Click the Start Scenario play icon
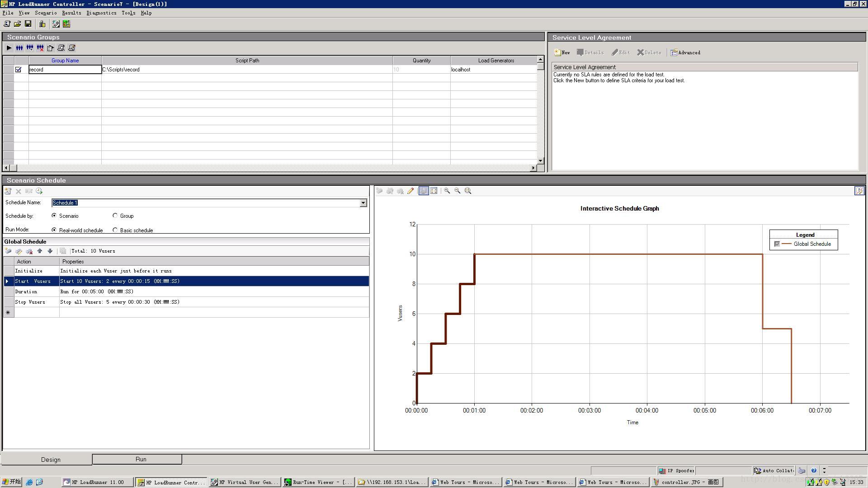The height and width of the screenshot is (488, 868). (x=9, y=48)
